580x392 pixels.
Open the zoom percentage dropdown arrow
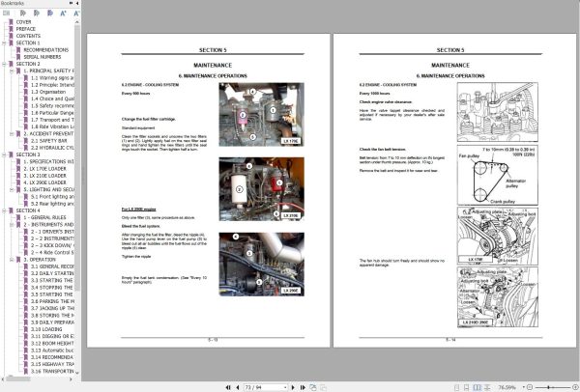(x=523, y=387)
